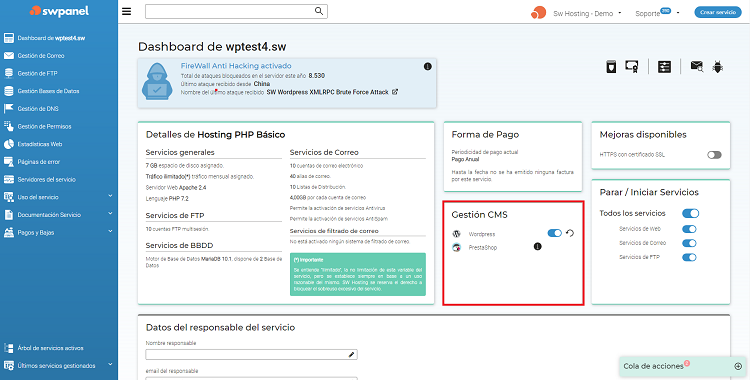This screenshot has width=750, height=380.
Task: Click the Soporte notification badge
Action: click(666, 10)
